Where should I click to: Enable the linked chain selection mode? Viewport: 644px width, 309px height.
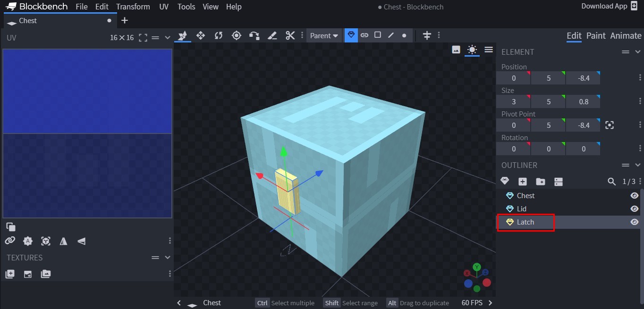(364, 35)
